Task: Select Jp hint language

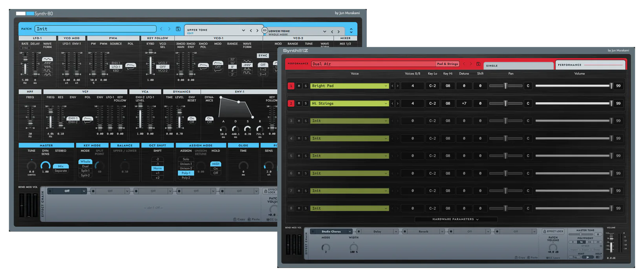Action: tap(587, 257)
